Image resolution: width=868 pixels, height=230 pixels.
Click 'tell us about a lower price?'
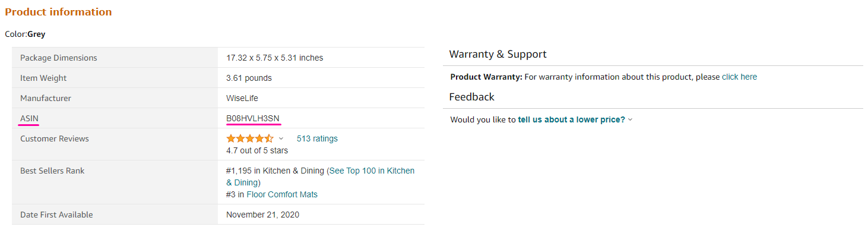coord(571,119)
